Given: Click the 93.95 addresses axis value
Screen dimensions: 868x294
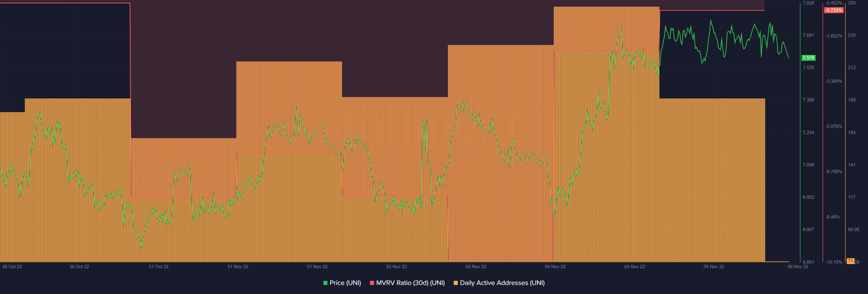Looking at the screenshot, I should click(854, 230).
